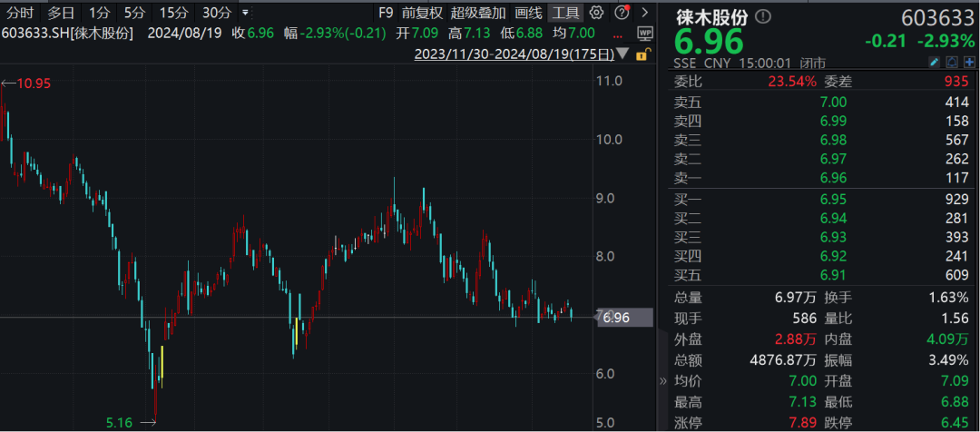Click stock code 603633
980x432 pixels.
pos(937,17)
